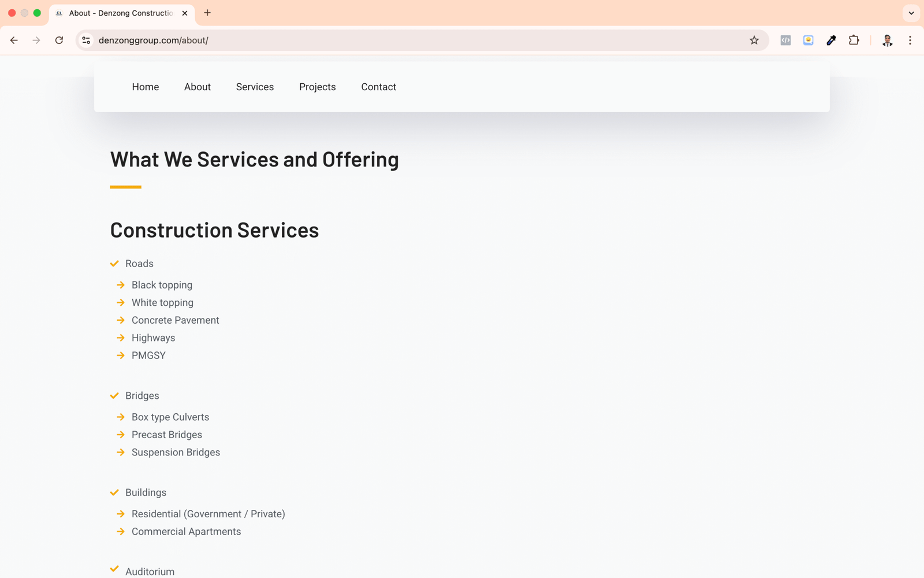Go to the Home page link
The width and height of the screenshot is (924, 578).
145,87
